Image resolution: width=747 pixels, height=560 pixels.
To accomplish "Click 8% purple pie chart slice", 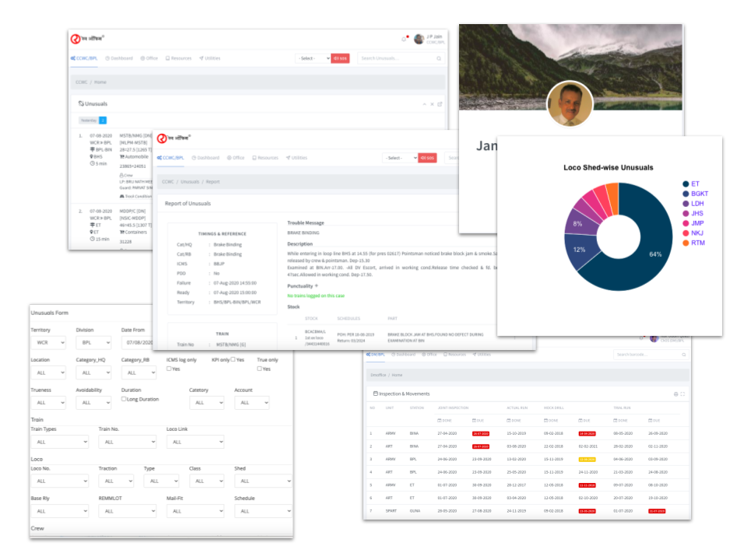I will (580, 223).
